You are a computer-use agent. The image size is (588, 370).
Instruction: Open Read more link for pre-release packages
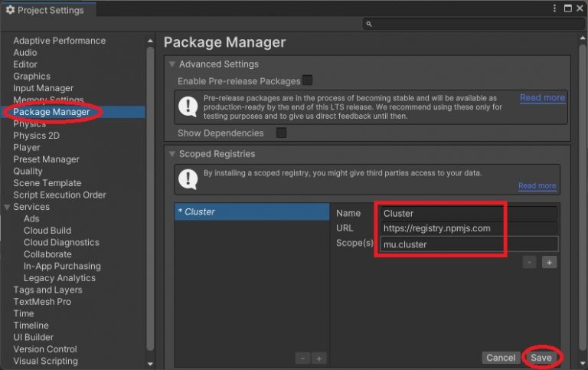tap(542, 98)
